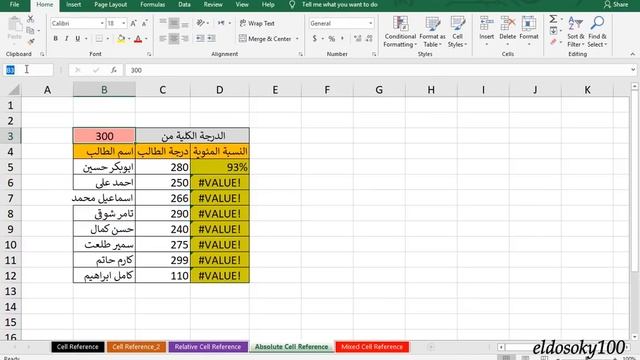The height and width of the screenshot is (360, 640).
Task: Open the Data ribbon tab
Action: click(184, 4)
